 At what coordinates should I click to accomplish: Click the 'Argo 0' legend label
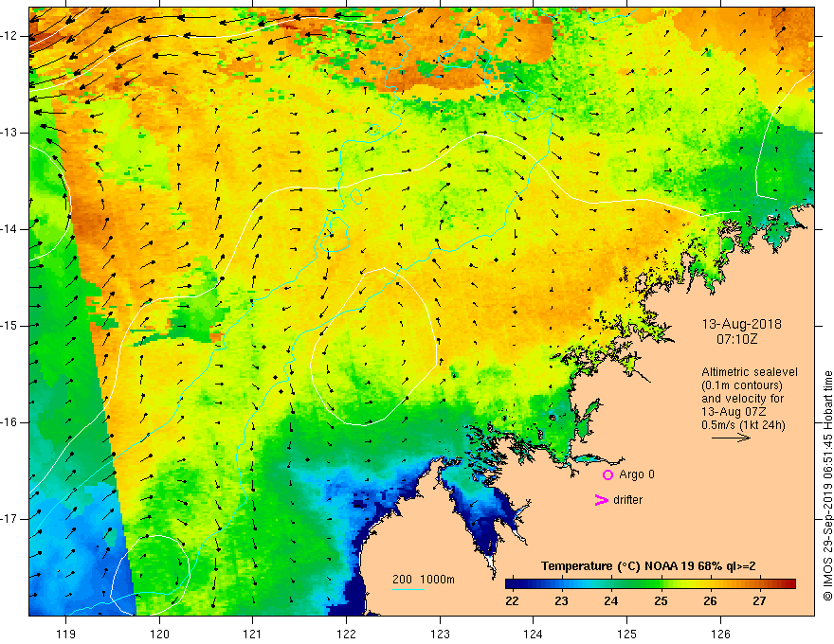pos(637,474)
